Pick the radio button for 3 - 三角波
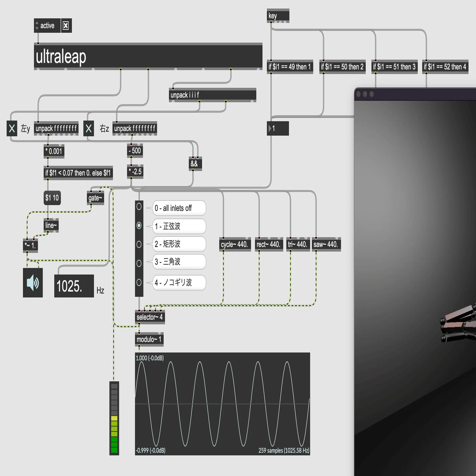Image resolution: width=476 pixels, height=476 pixels. (x=139, y=263)
